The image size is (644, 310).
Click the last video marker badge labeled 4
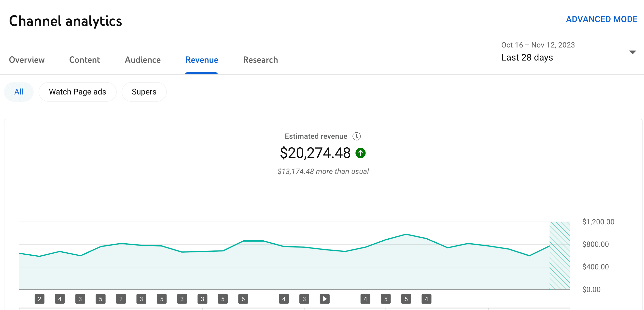tap(426, 299)
